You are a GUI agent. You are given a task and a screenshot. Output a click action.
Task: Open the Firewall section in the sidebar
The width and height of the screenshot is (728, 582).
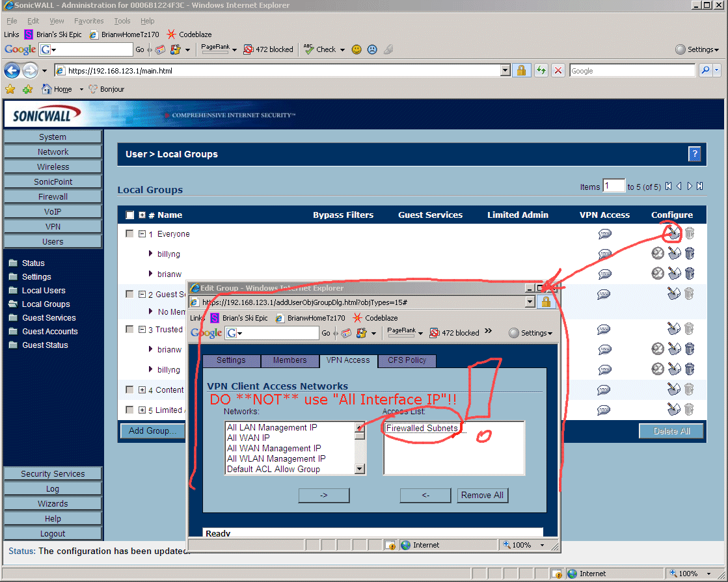click(53, 197)
